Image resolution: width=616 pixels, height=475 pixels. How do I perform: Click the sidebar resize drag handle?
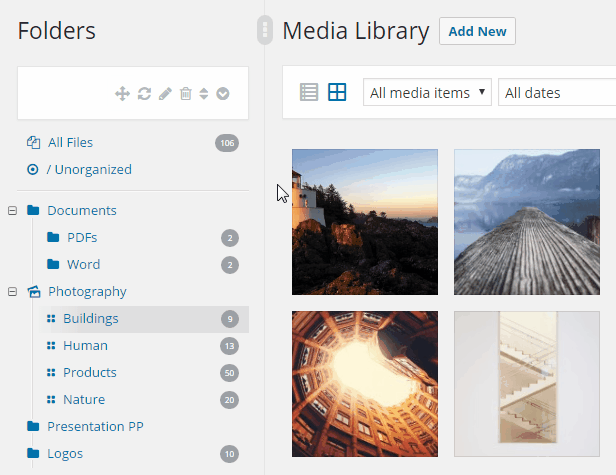pos(264,30)
